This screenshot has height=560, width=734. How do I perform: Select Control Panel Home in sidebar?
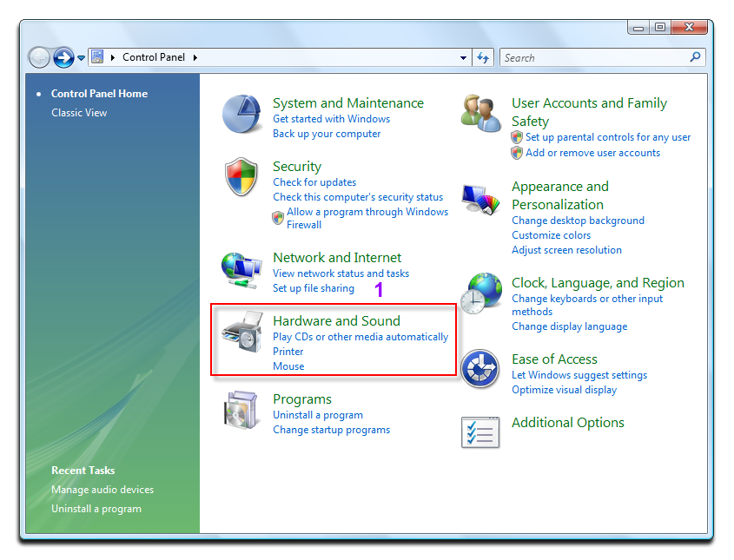point(99,94)
